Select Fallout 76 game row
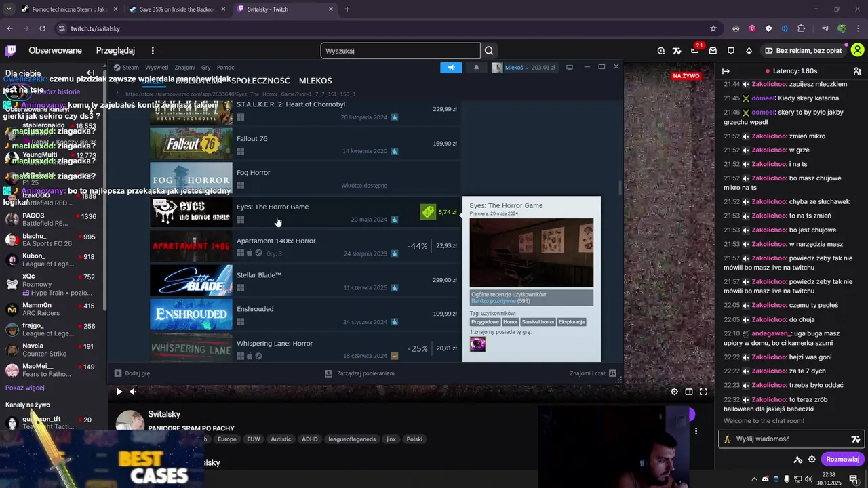Screen dimensions: 868x488 coord(304,144)
